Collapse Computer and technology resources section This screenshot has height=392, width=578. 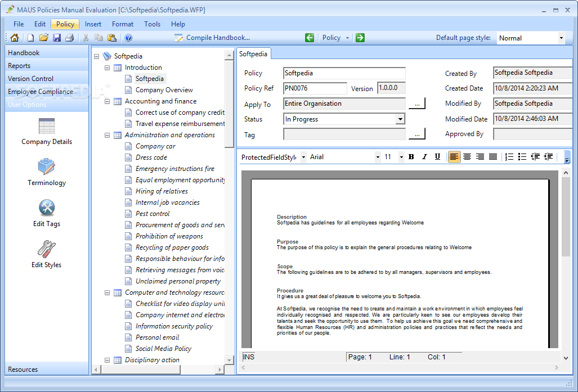107,293
